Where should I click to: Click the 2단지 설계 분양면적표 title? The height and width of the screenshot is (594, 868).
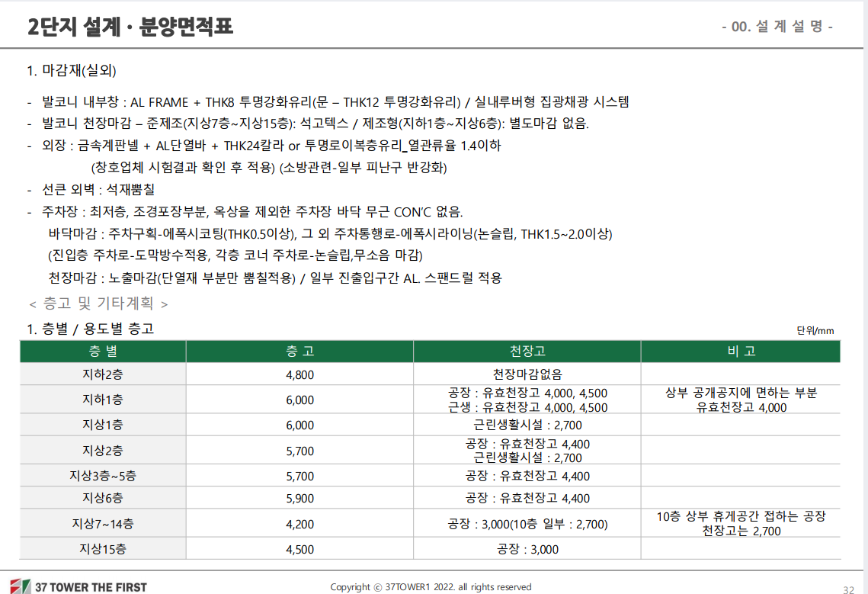coord(130,27)
